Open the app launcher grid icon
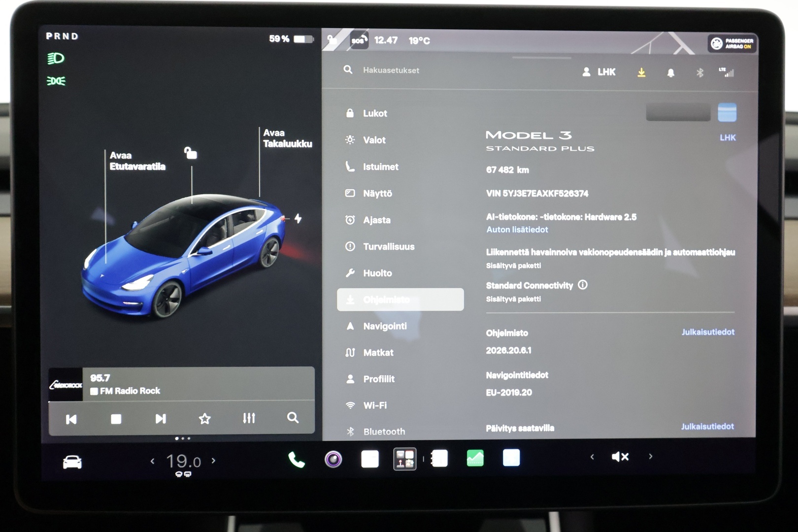 404,459
